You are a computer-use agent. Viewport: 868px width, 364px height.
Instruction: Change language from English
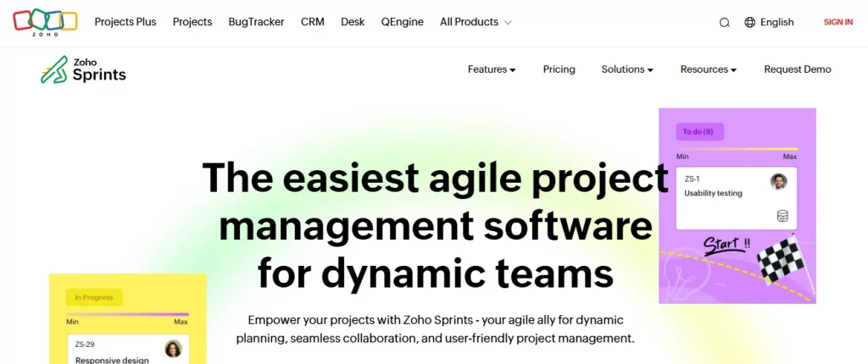[776, 22]
